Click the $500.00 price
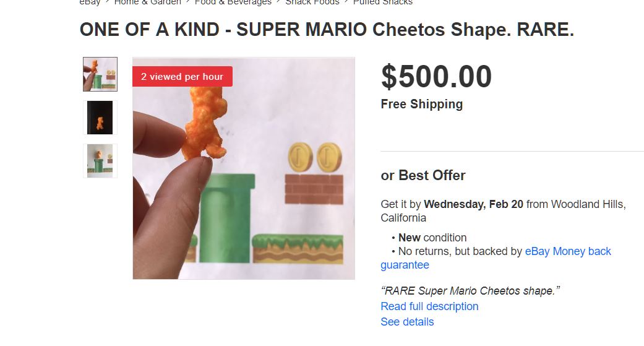644x346 pixels. point(436,77)
